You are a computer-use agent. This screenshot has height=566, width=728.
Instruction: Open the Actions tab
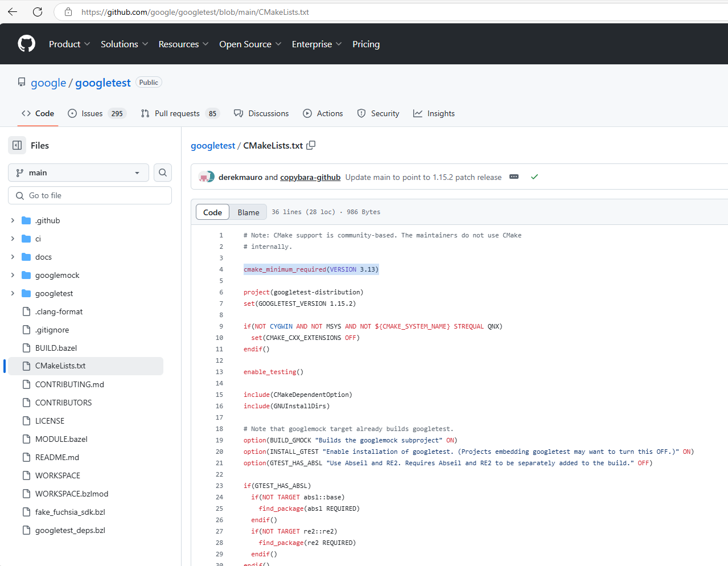323,113
